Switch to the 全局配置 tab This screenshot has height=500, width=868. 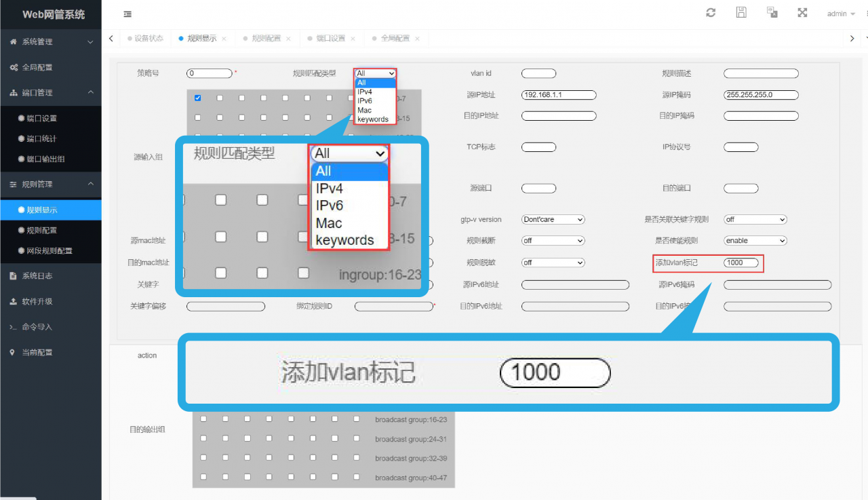pyautogui.click(x=395, y=39)
